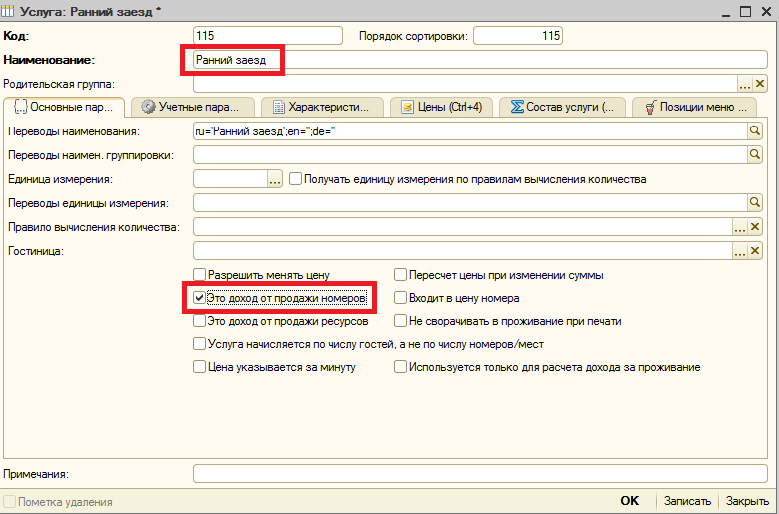Viewport: 779px width, 514px height.
Task: Open Правило вычисления количества selection ellipsis
Action: (x=740, y=227)
